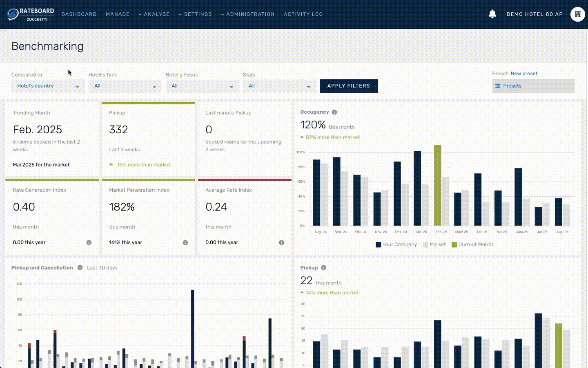Screen dimensions: 588x368
Task: Click the info icon beside Pickup and Cancellation
Action: (80, 267)
